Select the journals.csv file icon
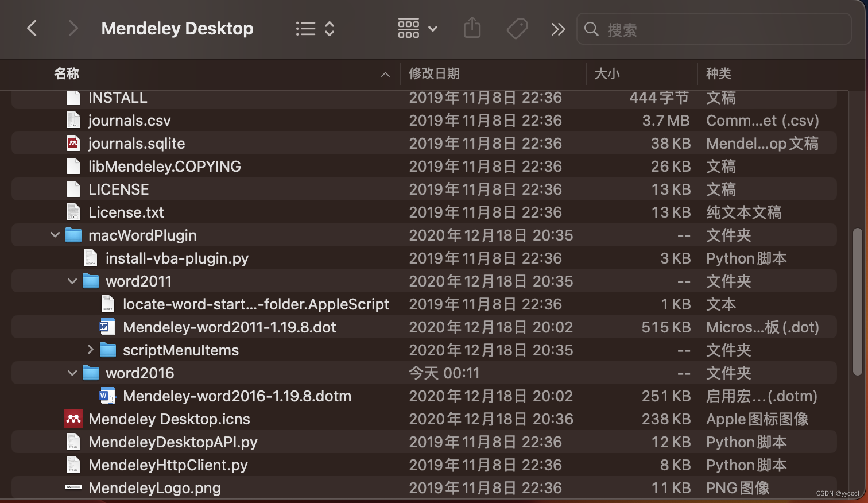 click(73, 120)
